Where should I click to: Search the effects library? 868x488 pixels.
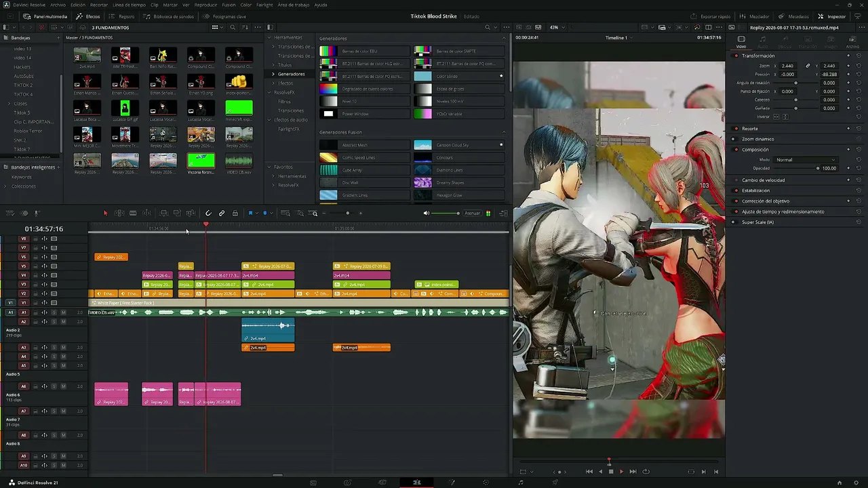click(488, 28)
